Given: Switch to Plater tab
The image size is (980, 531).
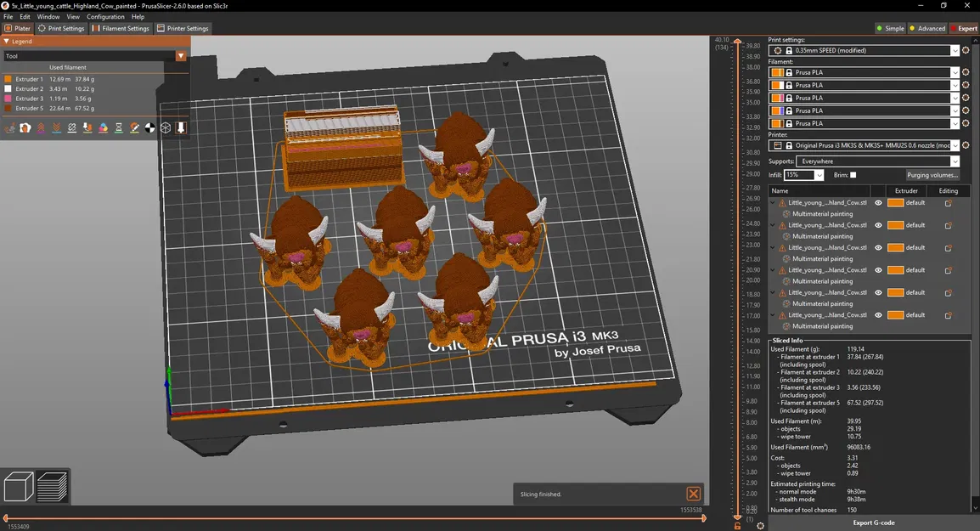Looking at the screenshot, I should [18, 28].
